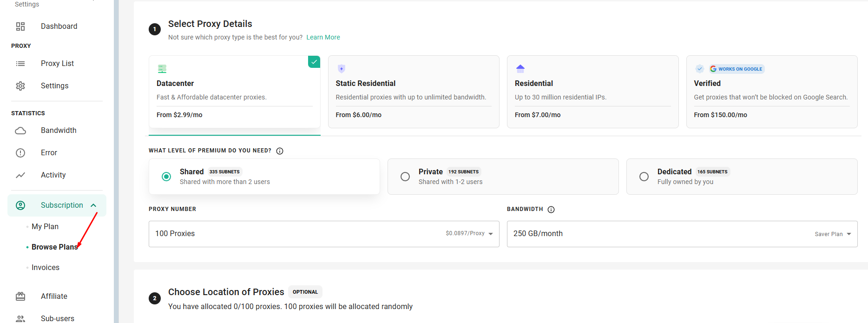Click the Activity trend line icon

coord(20,175)
